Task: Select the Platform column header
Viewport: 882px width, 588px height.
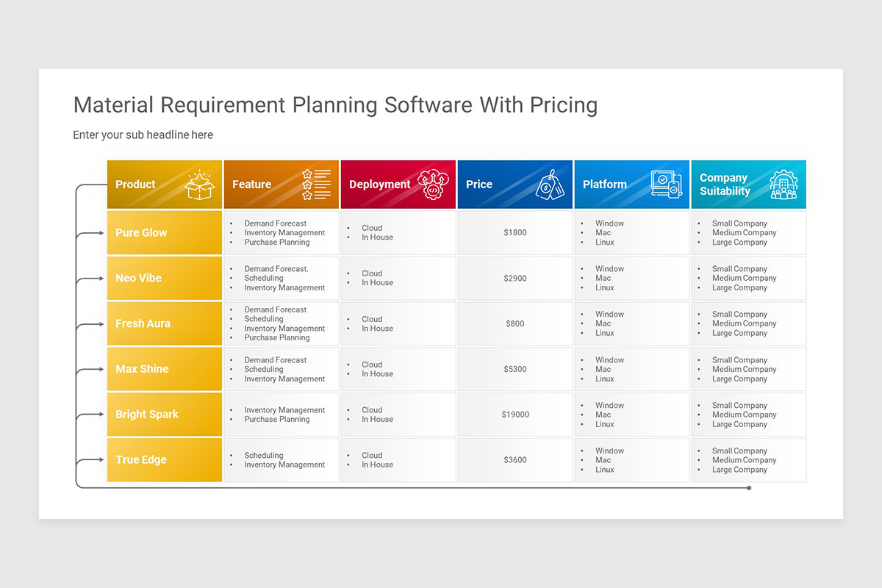Action: point(632,184)
